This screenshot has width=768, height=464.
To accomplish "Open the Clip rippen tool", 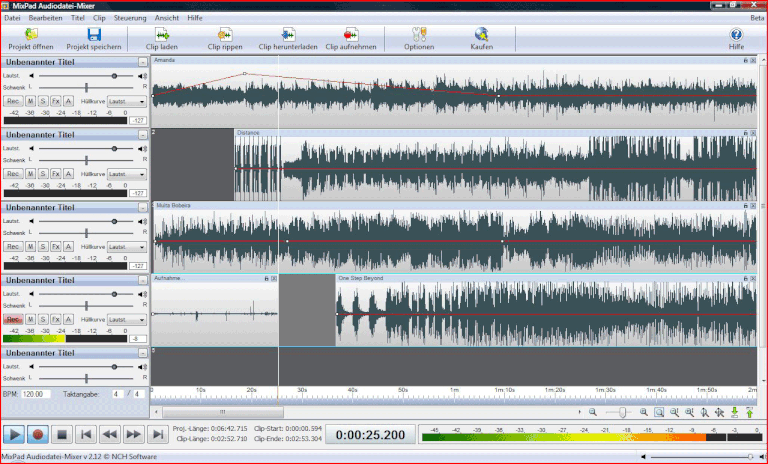I will point(225,39).
